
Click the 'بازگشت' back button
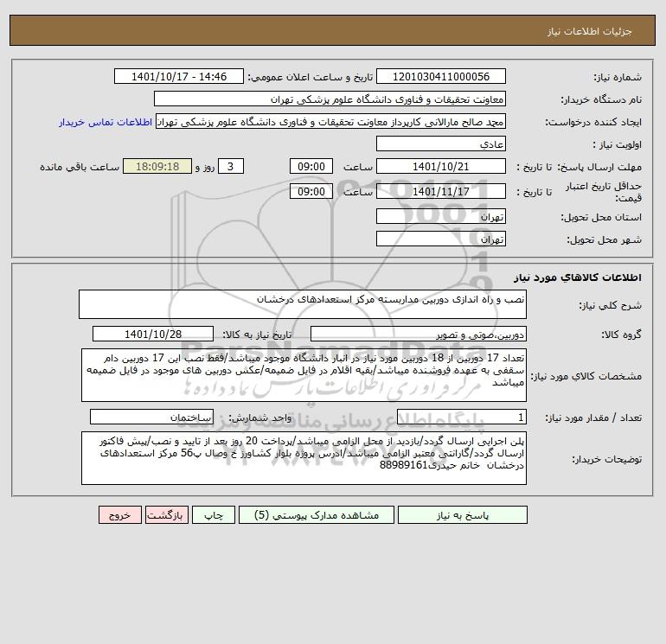pyautogui.click(x=166, y=515)
